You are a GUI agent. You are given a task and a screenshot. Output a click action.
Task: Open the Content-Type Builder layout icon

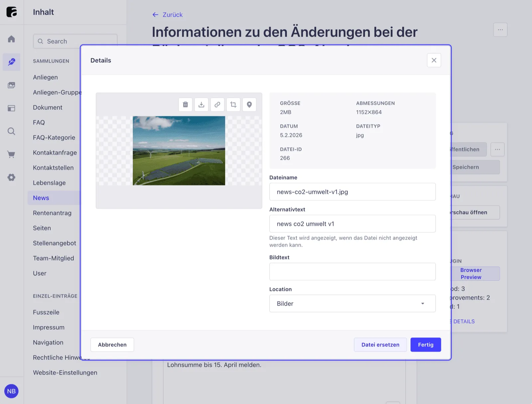coord(12,108)
